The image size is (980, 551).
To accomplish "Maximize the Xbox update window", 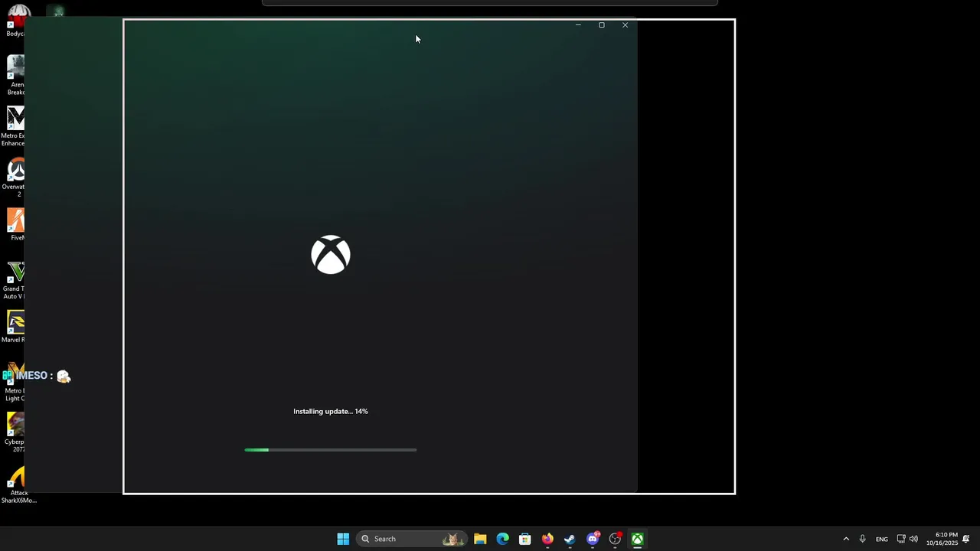I will point(602,25).
